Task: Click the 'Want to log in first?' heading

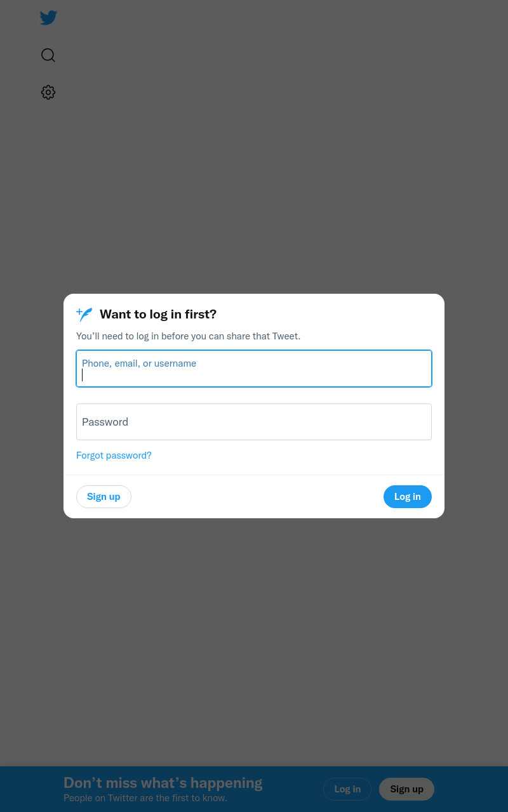Action: point(158,314)
